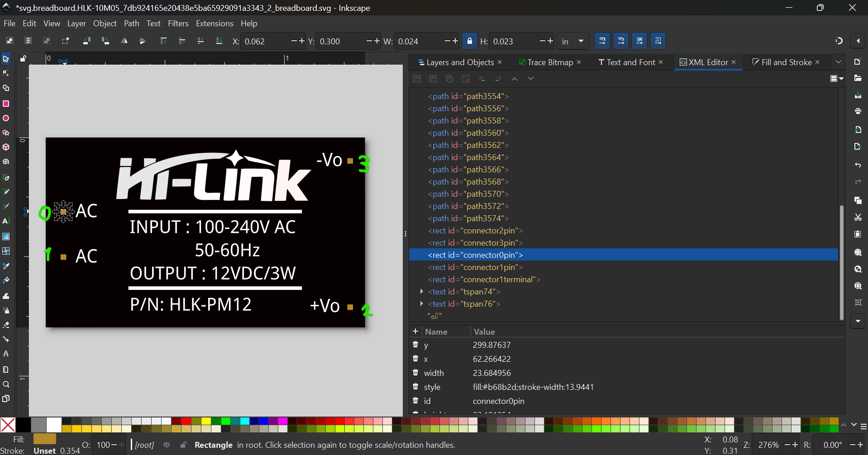Select the Node editing tool

[x=6, y=73]
